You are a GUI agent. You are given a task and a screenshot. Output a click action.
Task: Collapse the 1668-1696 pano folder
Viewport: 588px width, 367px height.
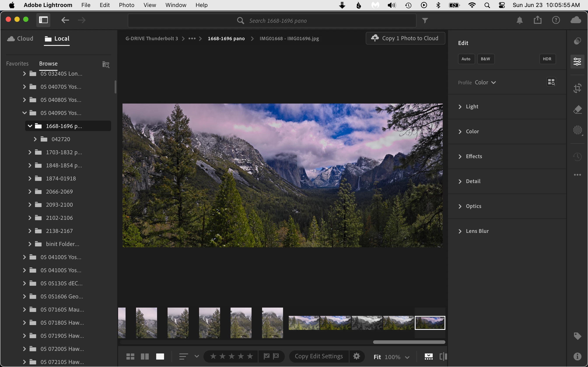[30, 126]
